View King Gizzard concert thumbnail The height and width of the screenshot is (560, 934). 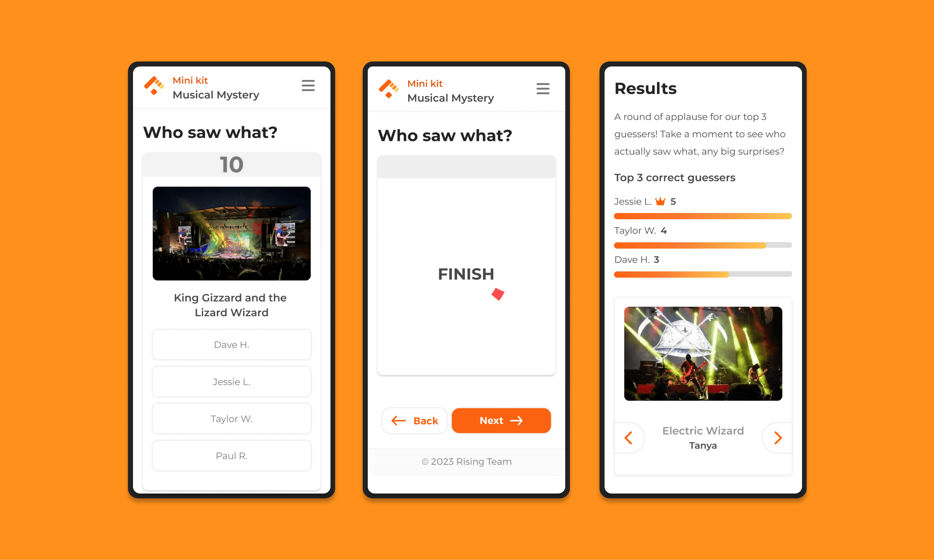click(x=231, y=233)
